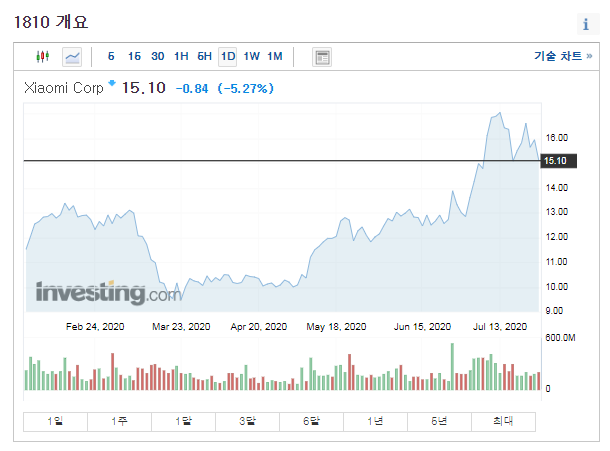The height and width of the screenshot is (451, 610).
Task: Select the 1주 range button
Action: [x=119, y=421]
